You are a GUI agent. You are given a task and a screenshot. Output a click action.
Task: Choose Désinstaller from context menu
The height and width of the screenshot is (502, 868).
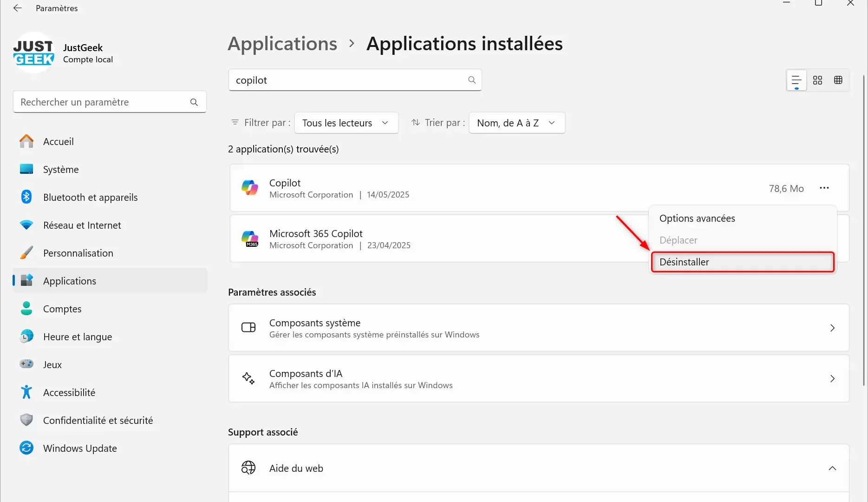click(743, 262)
